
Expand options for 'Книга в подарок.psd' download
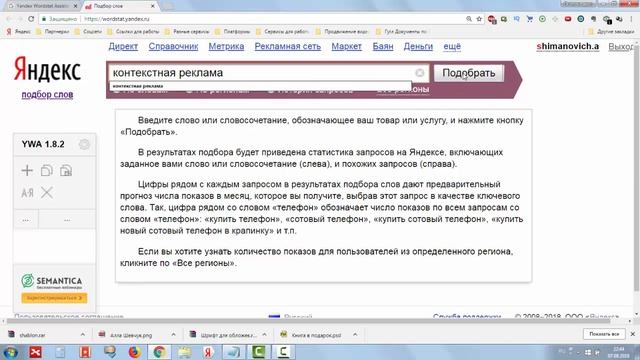355,335
